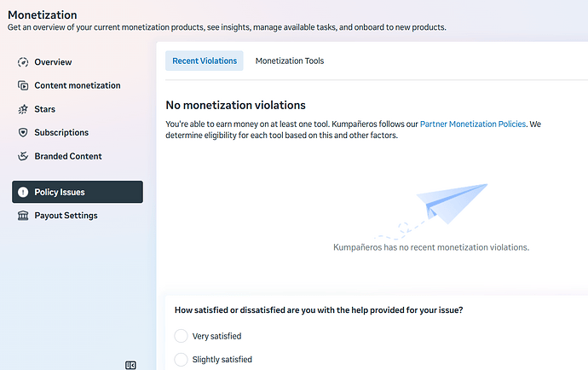
Task: Go to Overview in the sidebar
Action: pos(53,62)
